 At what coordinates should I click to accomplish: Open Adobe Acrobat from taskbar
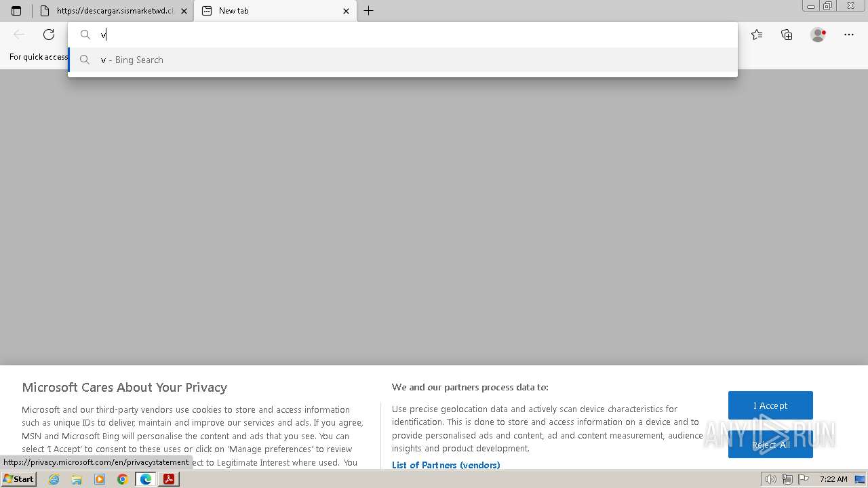click(169, 479)
